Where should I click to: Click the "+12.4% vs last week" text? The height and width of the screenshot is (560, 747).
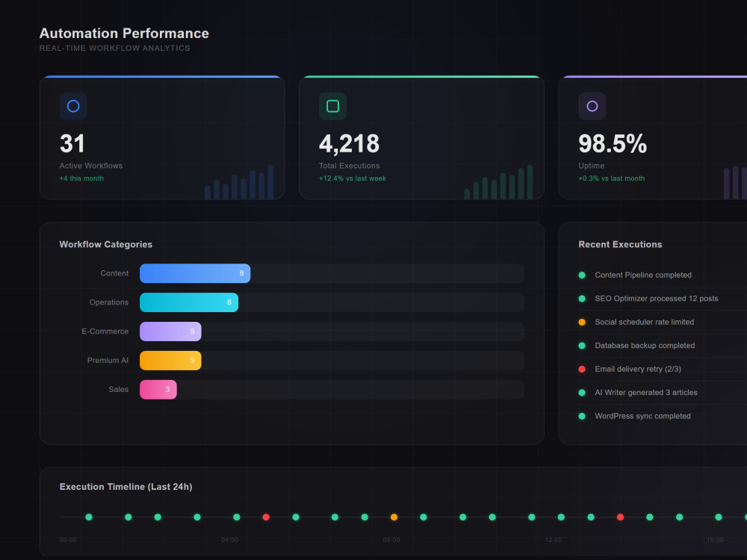353,178
